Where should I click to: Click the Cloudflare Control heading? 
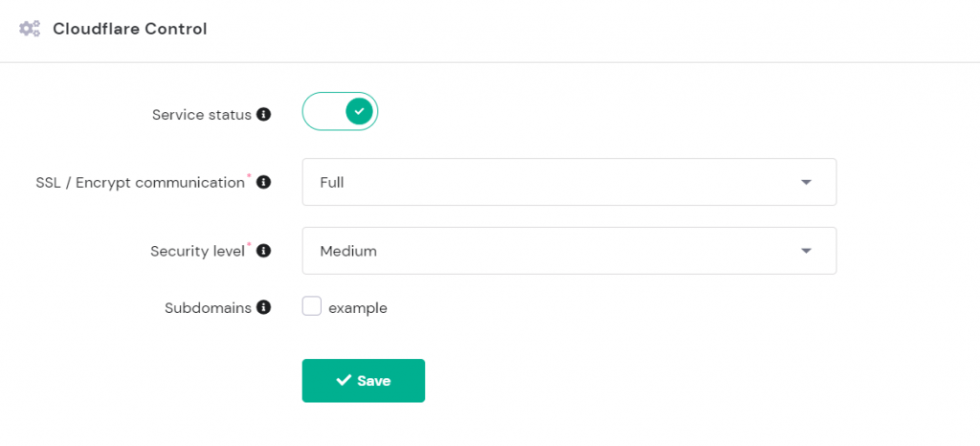(130, 29)
